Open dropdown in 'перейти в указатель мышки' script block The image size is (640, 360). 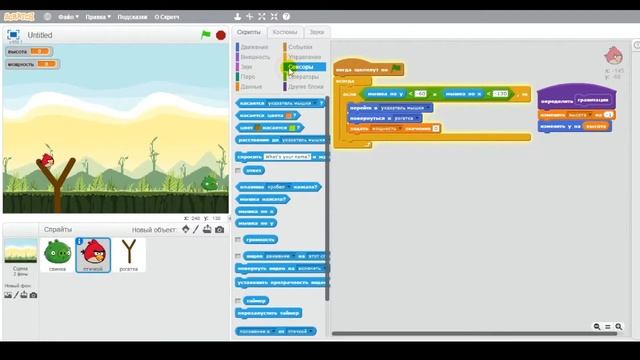[427, 108]
